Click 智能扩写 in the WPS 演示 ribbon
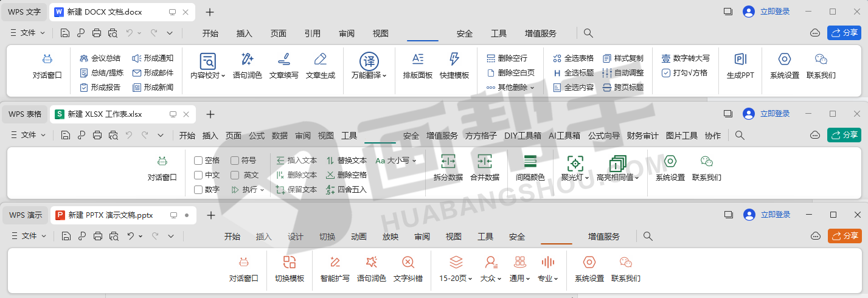 pyautogui.click(x=335, y=269)
